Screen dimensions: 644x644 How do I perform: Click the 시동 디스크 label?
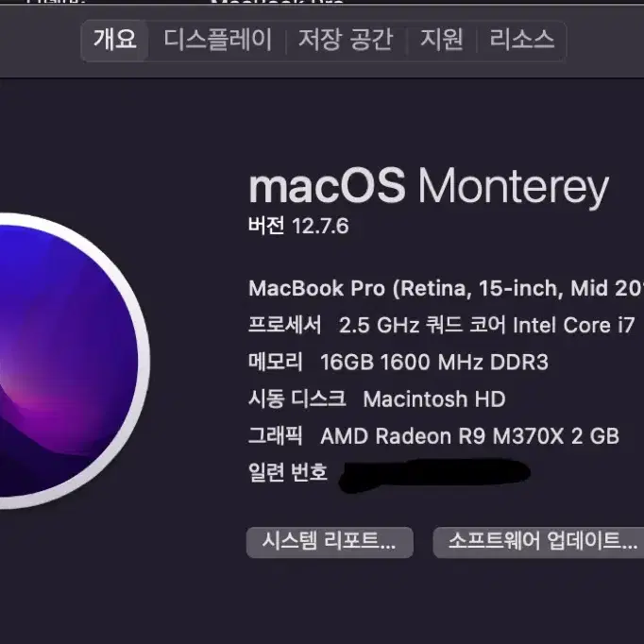(297, 398)
